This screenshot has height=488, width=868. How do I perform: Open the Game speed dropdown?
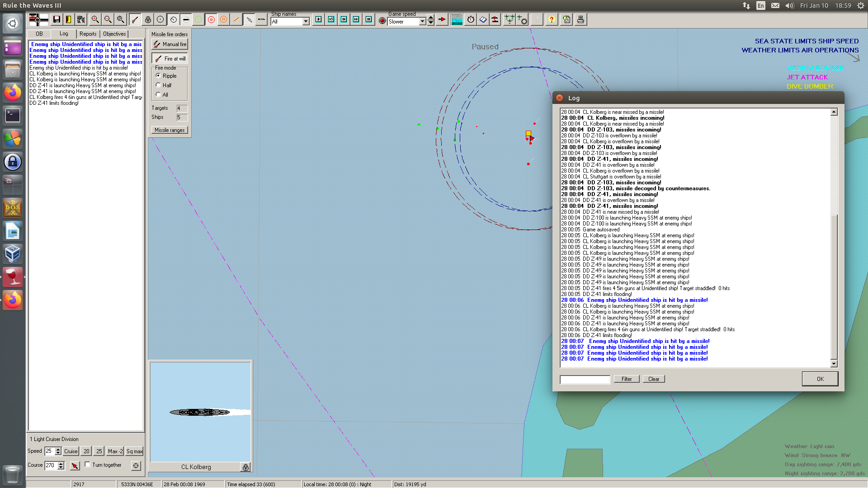coord(422,21)
